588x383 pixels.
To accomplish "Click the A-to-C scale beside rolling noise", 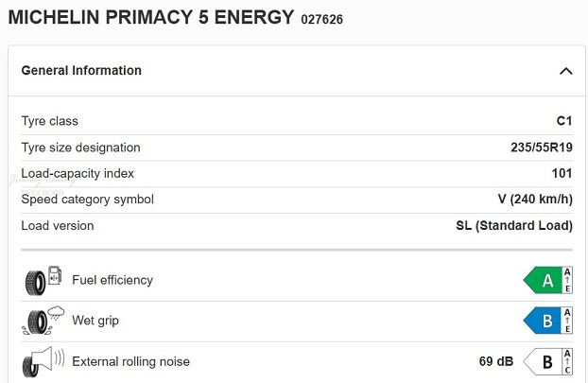I will 567,361.
